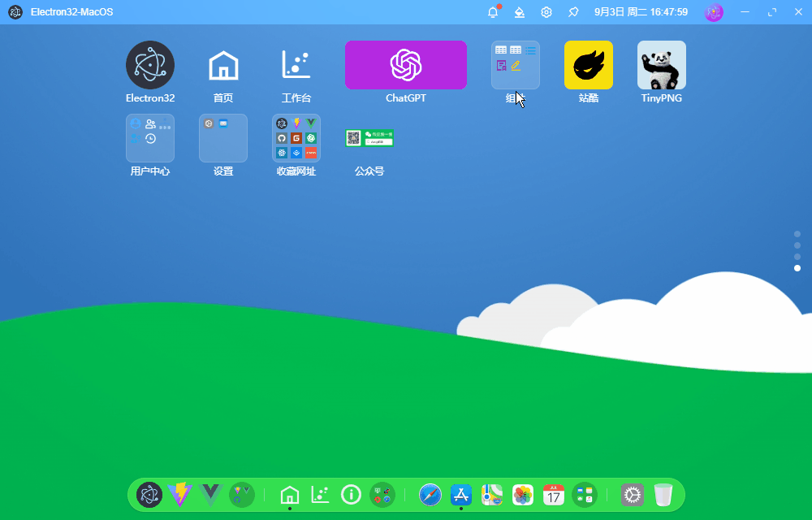Open the Calendar icon showing 17
The width and height of the screenshot is (812, 520).
(554, 495)
